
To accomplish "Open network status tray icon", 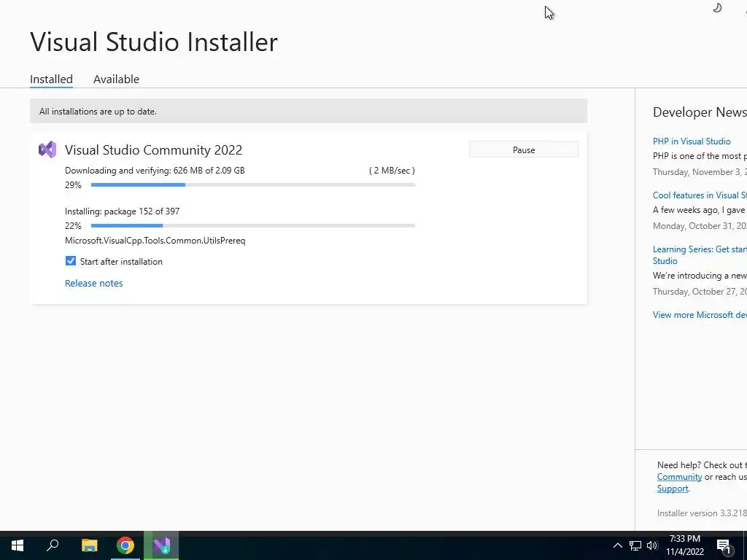I will [635, 545].
